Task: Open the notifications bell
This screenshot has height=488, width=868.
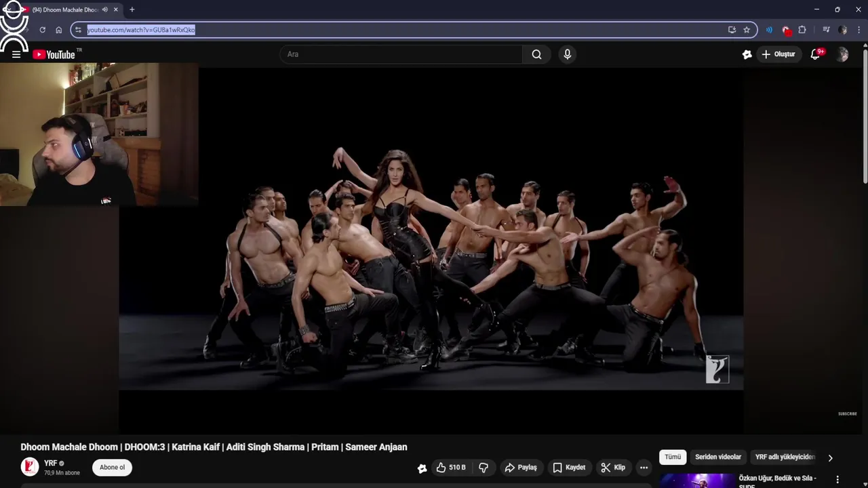Action: coord(816,54)
